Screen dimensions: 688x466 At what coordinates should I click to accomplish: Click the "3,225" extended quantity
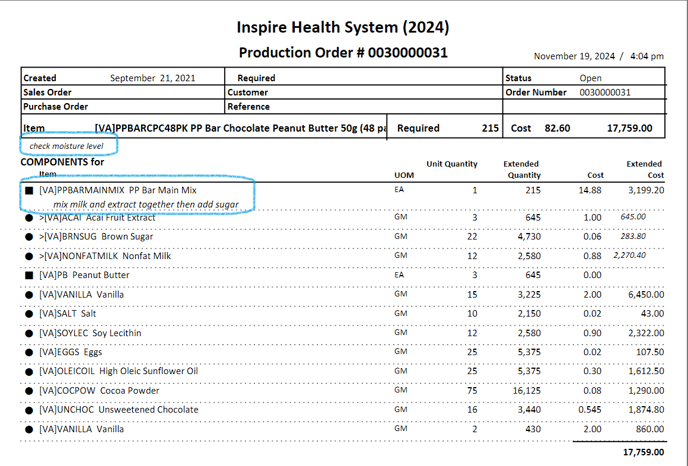point(529,294)
